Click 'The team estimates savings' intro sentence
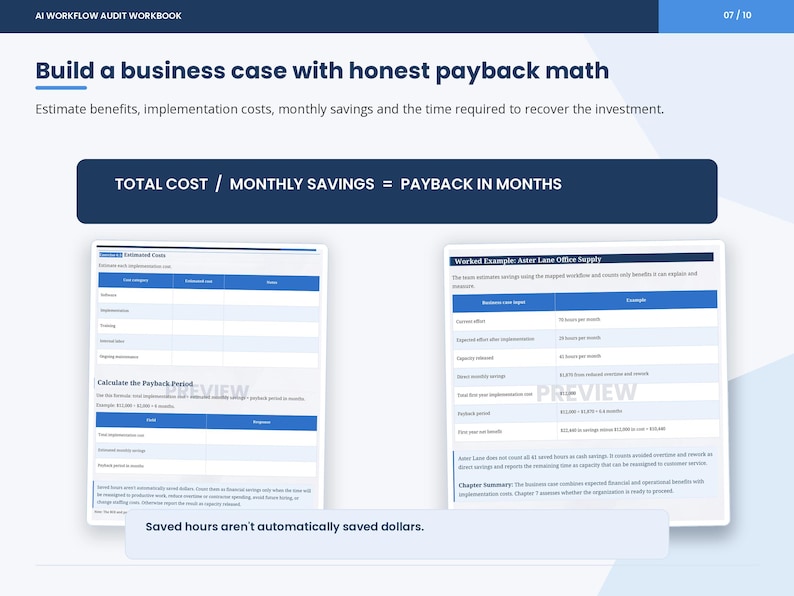The image size is (794, 596). pyautogui.click(x=574, y=280)
